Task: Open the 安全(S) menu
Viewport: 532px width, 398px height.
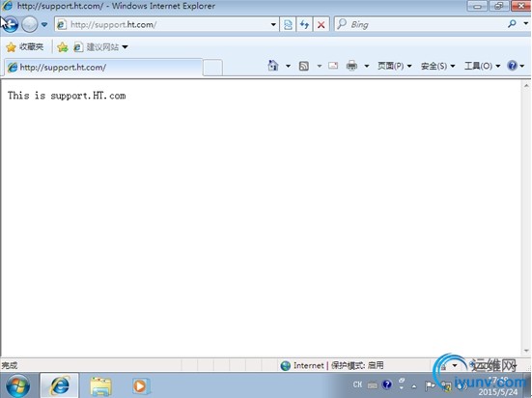Action: tap(437, 66)
